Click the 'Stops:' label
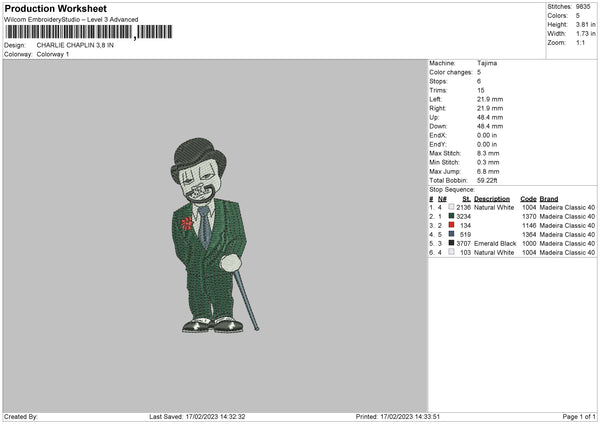600x424 pixels. (x=438, y=82)
